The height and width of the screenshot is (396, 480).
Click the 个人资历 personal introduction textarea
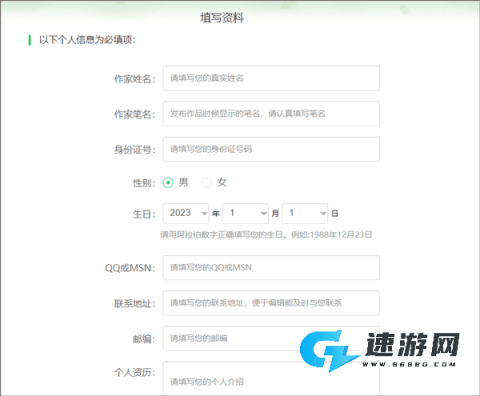(x=271, y=379)
